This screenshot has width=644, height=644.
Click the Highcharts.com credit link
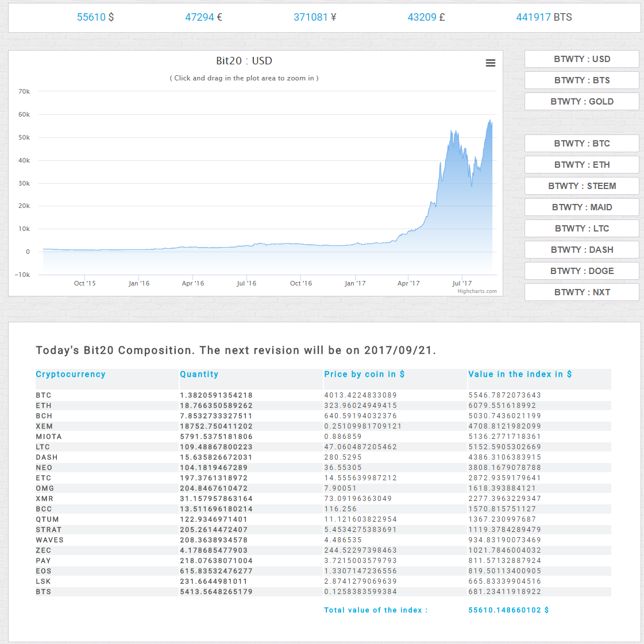[x=477, y=291]
